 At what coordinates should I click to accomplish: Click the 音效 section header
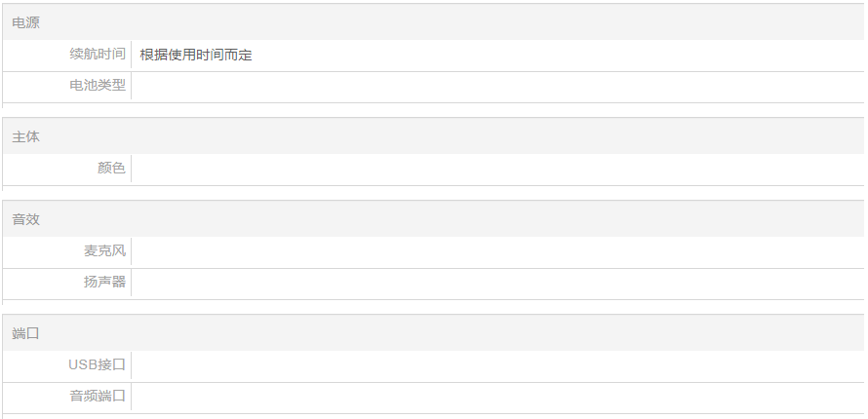tap(26, 220)
